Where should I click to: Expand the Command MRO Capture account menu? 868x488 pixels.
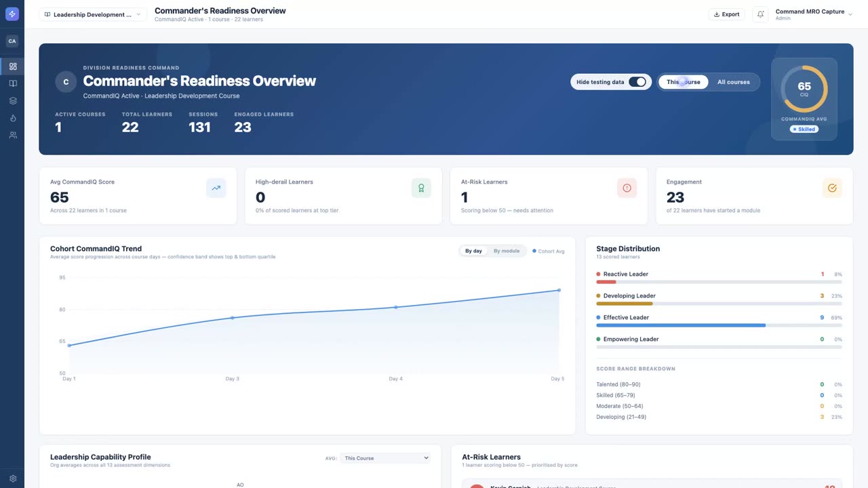814,14
